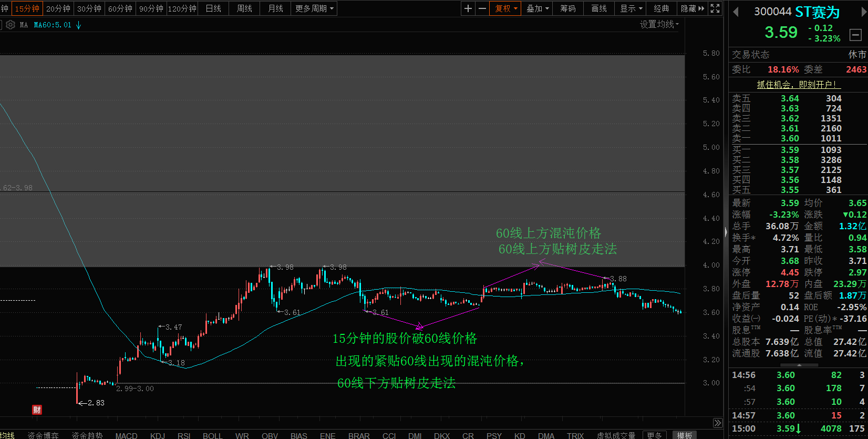The width and height of the screenshot is (868, 439).
Task: Click the zoom in plus icon
Action: pos(468,8)
